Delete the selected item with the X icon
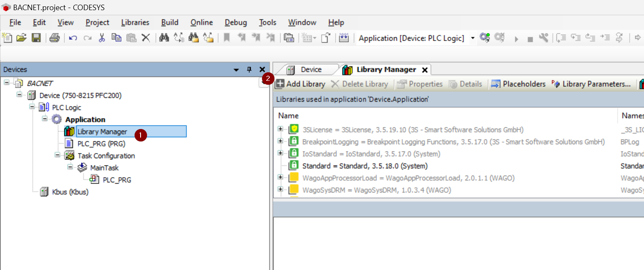This screenshot has height=270, width=644. (146, 38)
